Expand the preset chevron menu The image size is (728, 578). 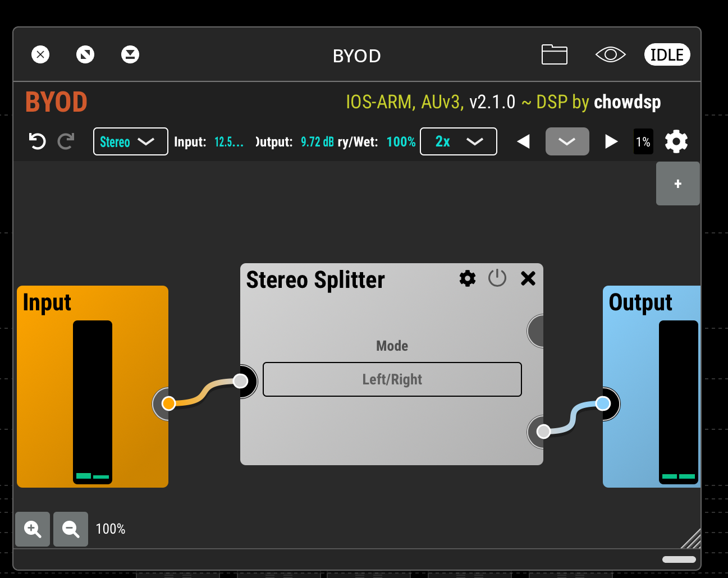(567, 141)
